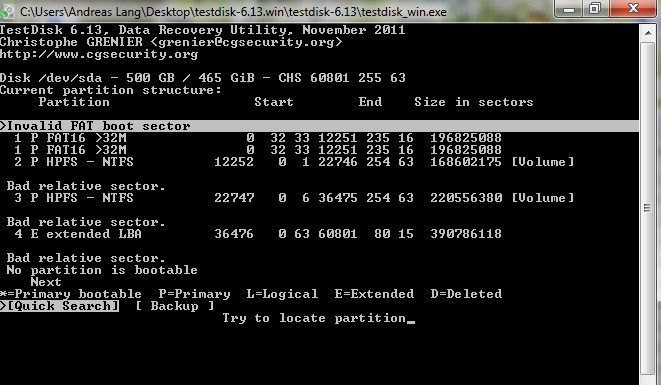
Task: Click the vertical scrollbar thumb grip
Action: (647, 208)
